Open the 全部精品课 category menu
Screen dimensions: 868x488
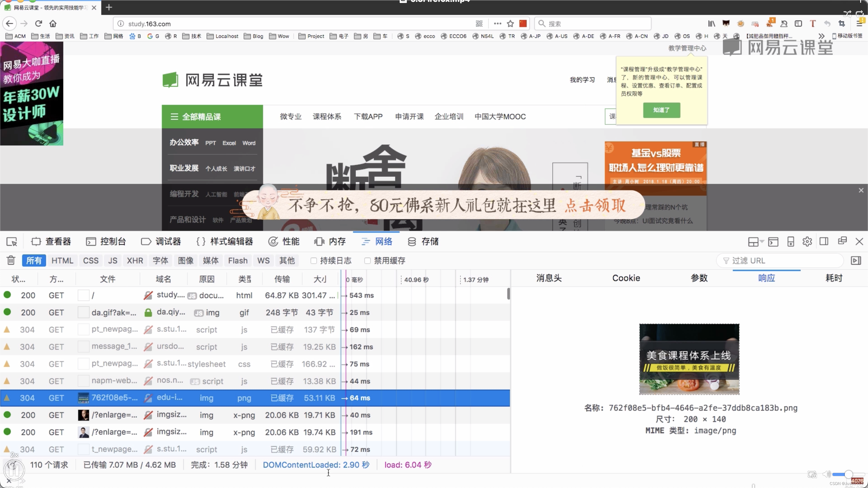(x=212, y=117)
